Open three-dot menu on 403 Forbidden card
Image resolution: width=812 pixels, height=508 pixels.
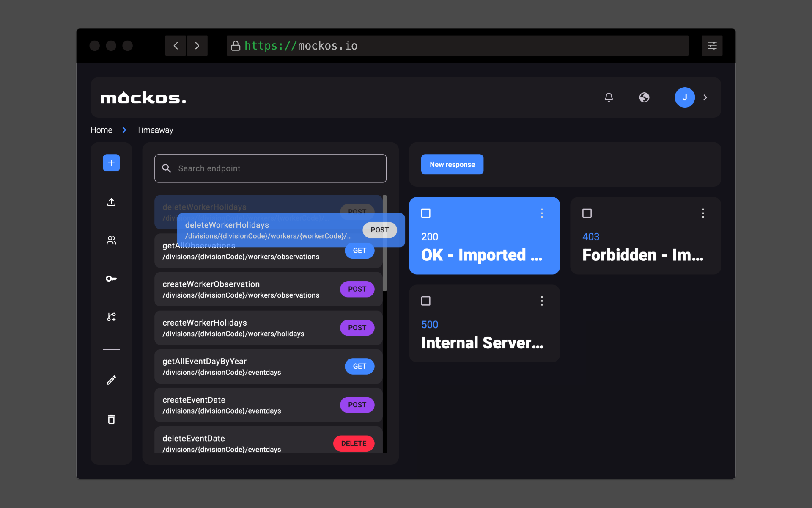[x=703, y=213]
